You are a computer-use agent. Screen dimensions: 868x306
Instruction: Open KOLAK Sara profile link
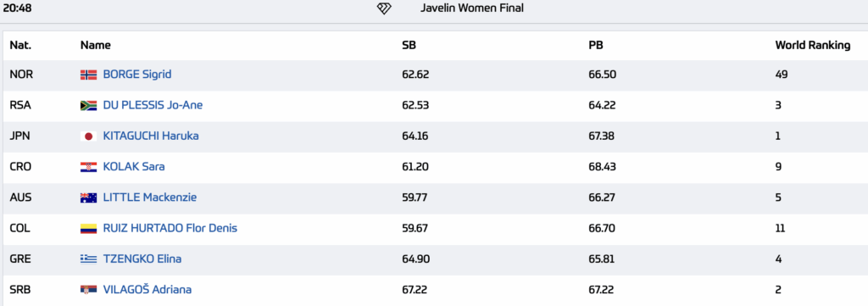pos(134,166)
